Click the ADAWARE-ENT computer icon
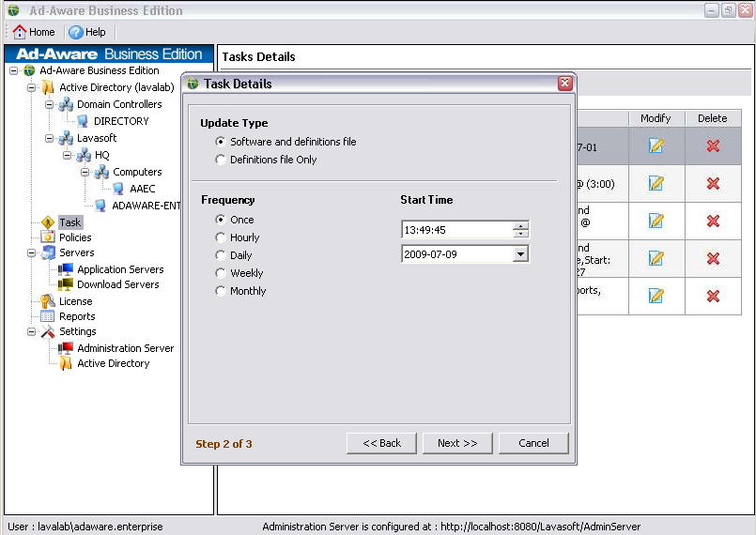 [x=100, y=206]
